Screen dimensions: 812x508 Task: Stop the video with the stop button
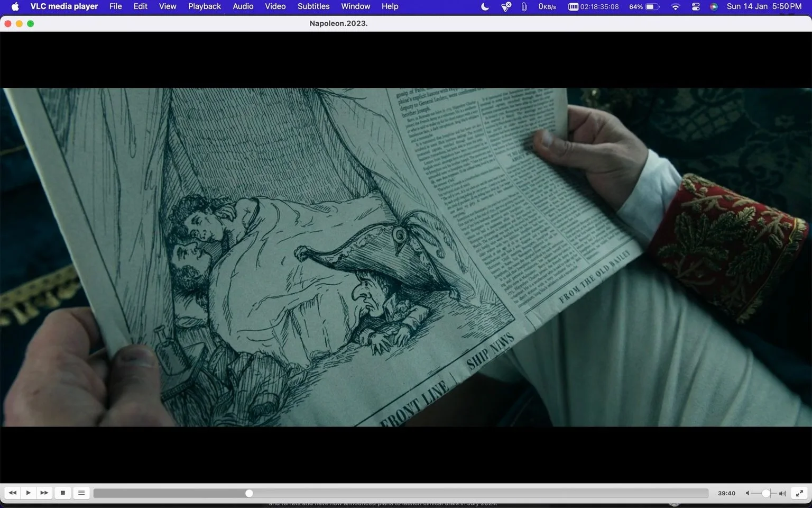click(63, 493)
